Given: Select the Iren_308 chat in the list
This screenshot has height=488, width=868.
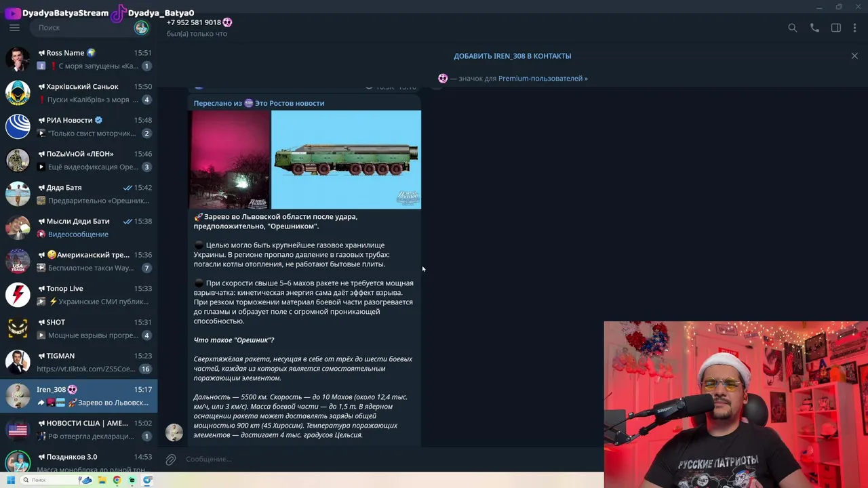Looking at the screenshot, I should click(79, 396).
